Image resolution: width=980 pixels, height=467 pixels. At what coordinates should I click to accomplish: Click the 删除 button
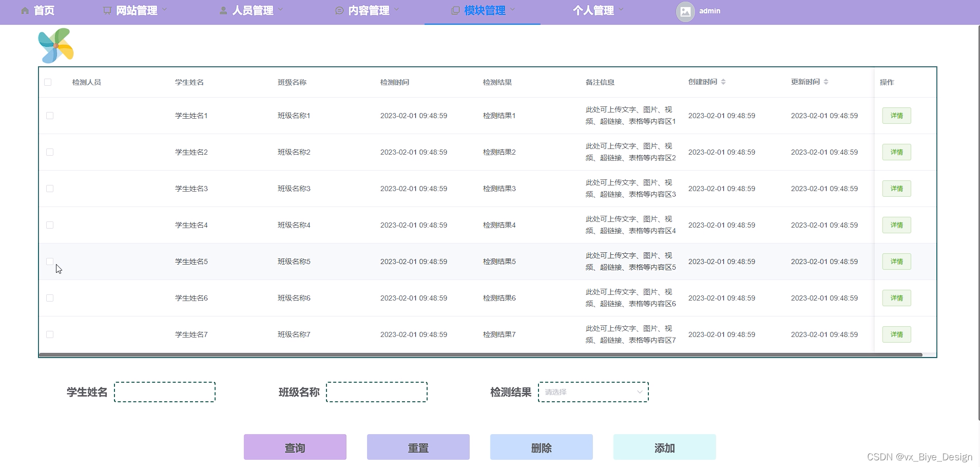pyautogui.click(x=542, y=447)
